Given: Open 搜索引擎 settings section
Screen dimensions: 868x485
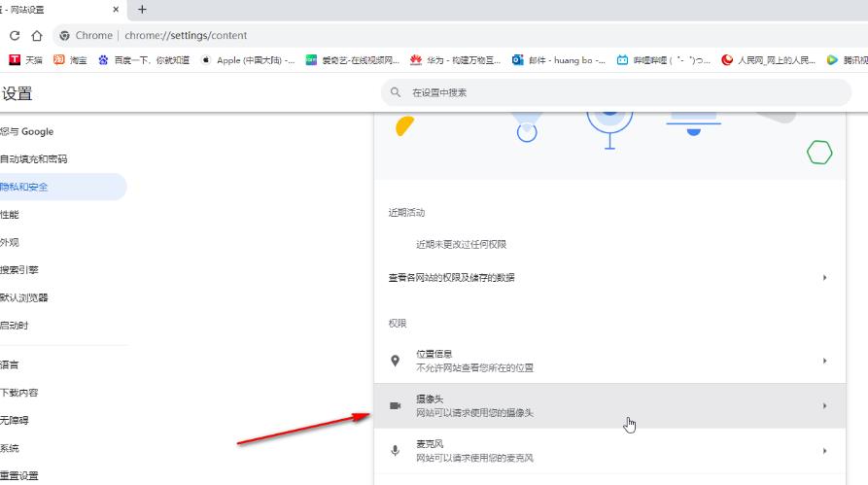Looking at the screenshot, I should (x=19, y=269).
